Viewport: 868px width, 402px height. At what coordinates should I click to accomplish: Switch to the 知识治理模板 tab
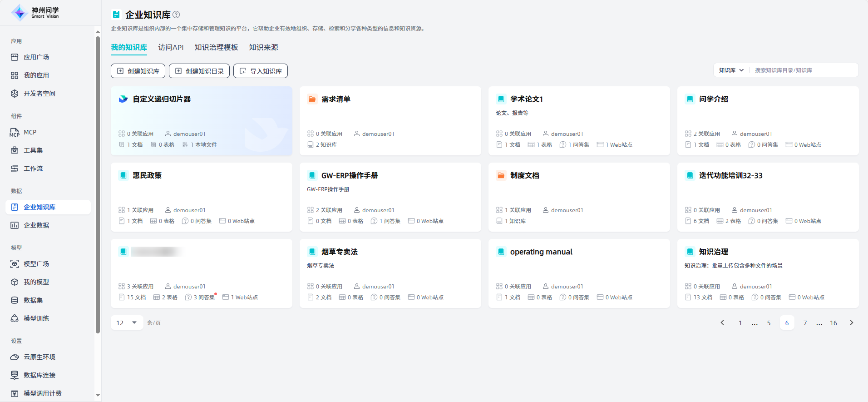(216, 47)
